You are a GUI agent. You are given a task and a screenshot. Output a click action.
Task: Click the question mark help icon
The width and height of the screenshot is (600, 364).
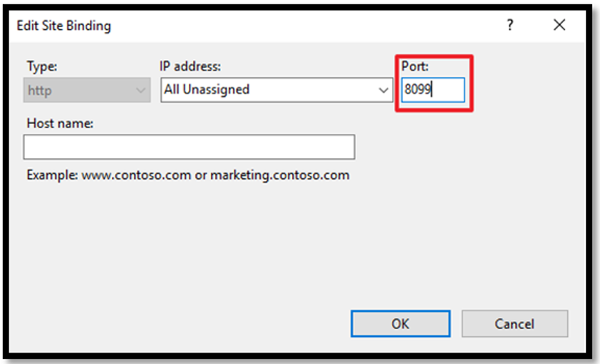click(510, 25)
